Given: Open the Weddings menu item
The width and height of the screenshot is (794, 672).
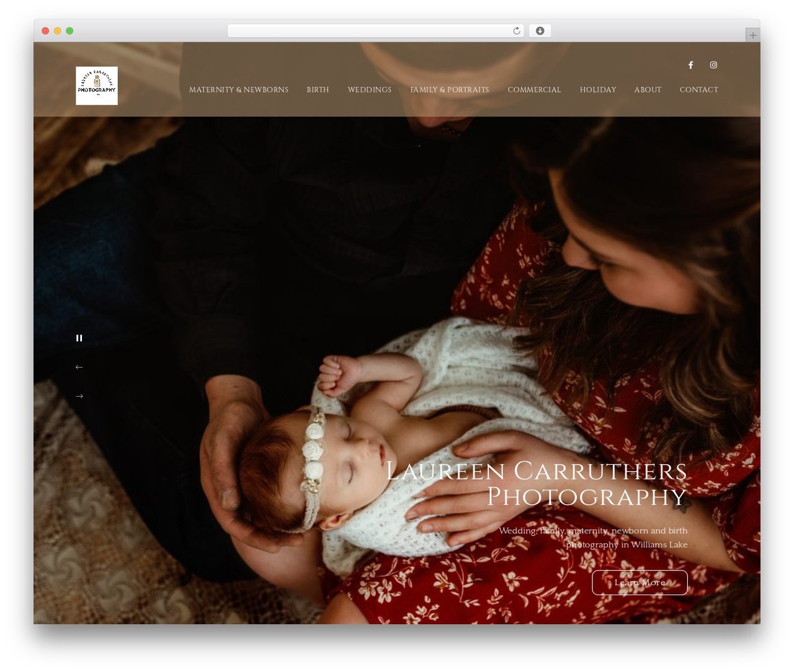Looking at the screenshot, I should (x=370, y=90).
